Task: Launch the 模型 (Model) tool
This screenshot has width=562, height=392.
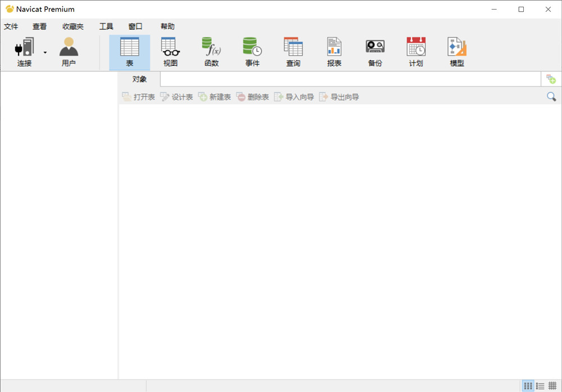Action: click(x=457, y=52)
